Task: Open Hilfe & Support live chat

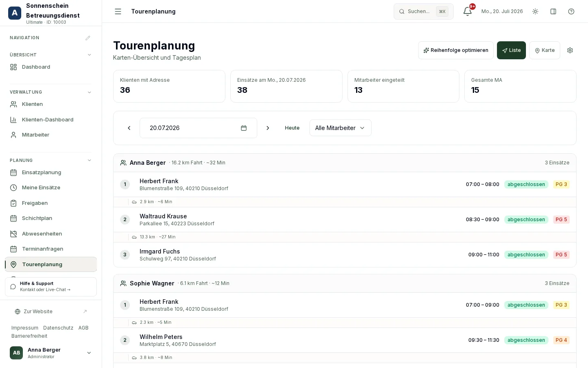Action: 51,287
